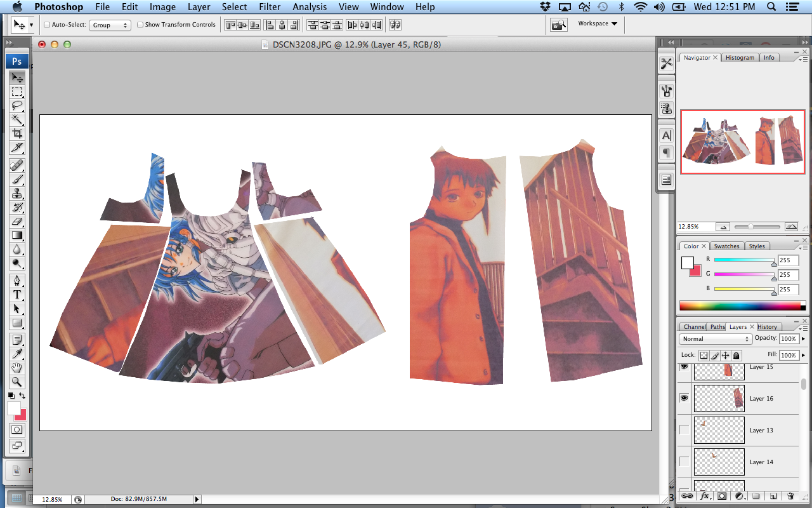Click the foreground color swatch in toolbox
812x508 pixels.
point(13,408)
